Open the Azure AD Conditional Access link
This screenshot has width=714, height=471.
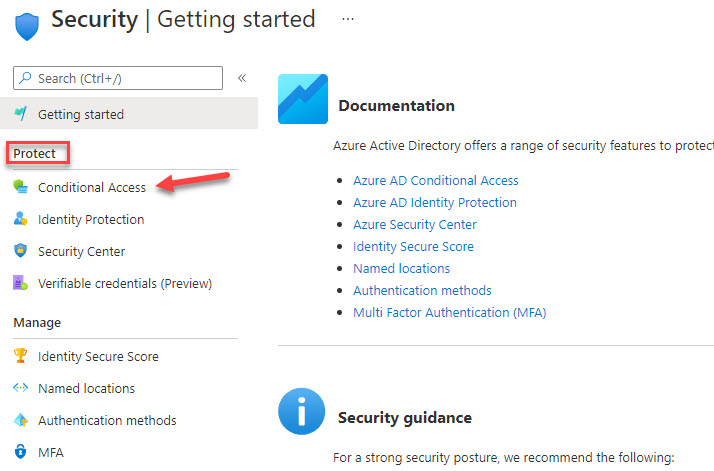coord(436,180)
